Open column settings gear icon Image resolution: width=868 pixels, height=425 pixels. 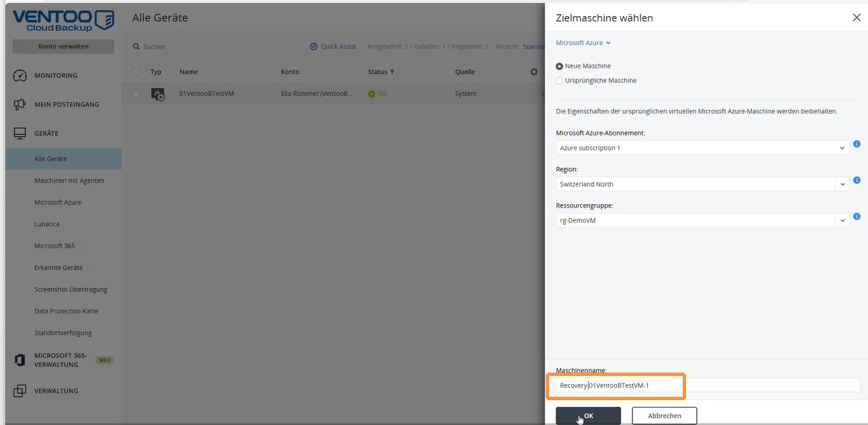(534, 72)
